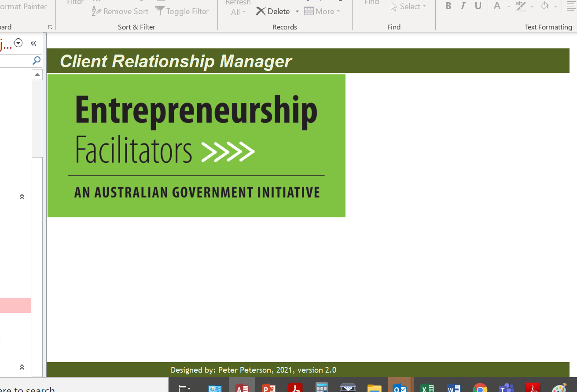Toggle Bold text formatting
The image size is (577, 392).
[448, 6]
